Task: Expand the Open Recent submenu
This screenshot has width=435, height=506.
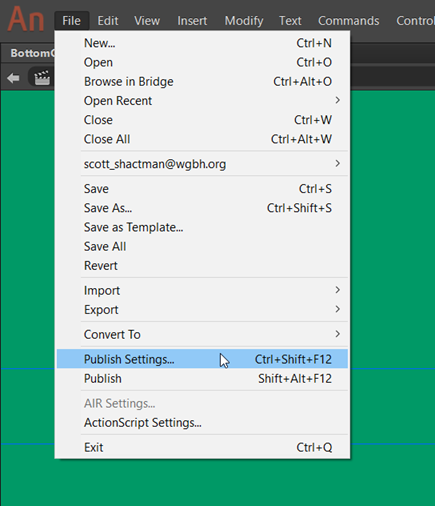Action: (202, 101)
